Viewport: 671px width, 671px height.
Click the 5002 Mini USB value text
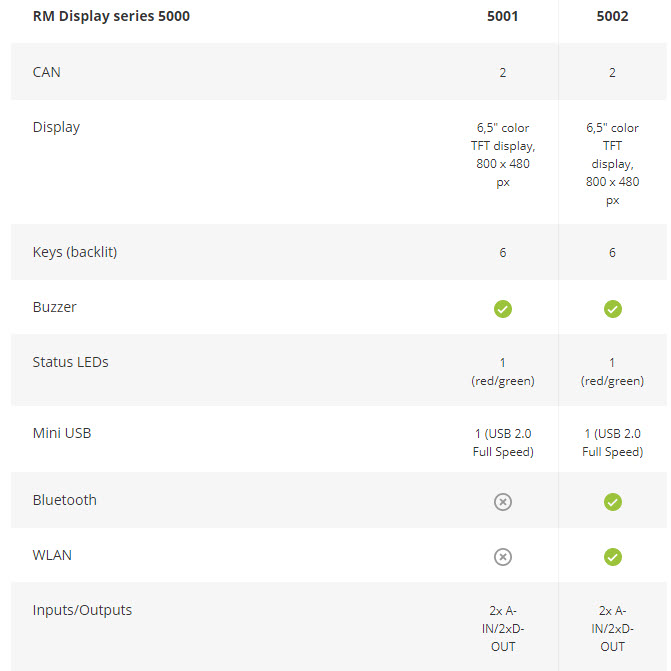click(612, 442)
